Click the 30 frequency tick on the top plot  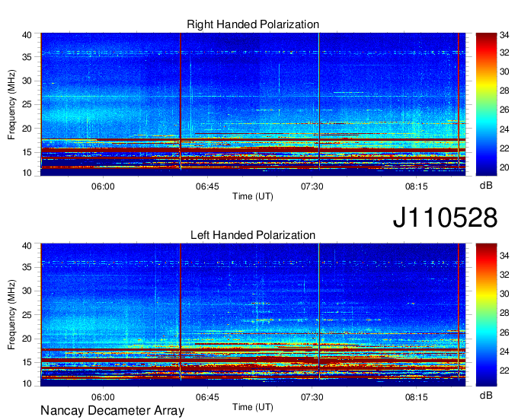tap(27, 81)
